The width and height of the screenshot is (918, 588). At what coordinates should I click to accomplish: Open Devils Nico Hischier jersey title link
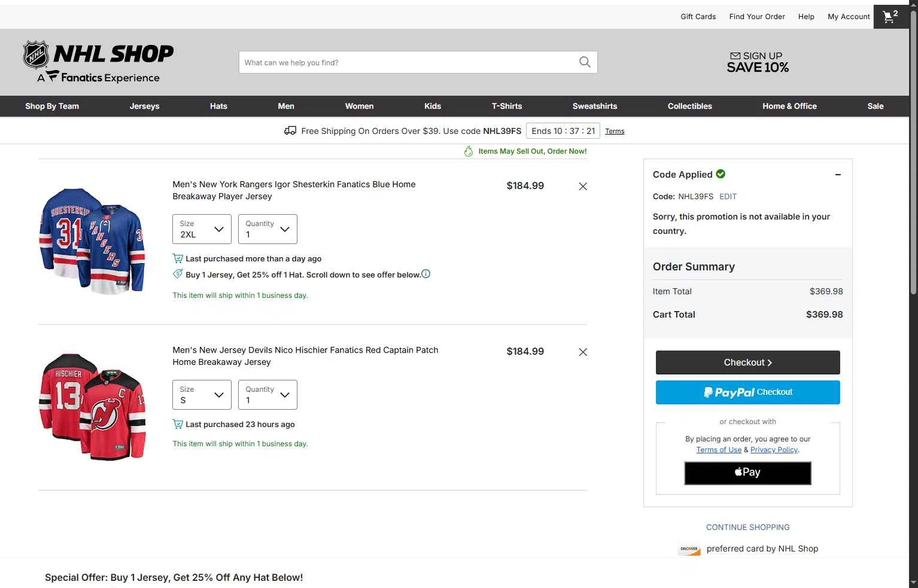click(305, 356)
